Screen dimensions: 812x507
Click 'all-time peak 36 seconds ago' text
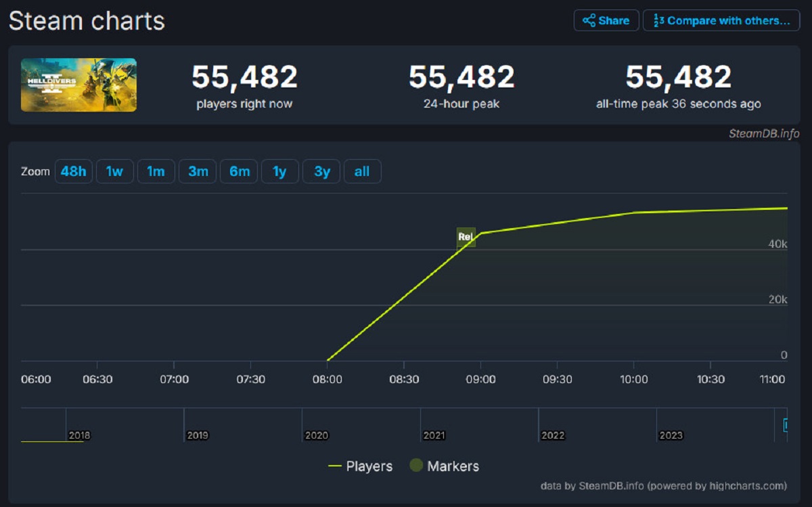click(x=679, y=104)
